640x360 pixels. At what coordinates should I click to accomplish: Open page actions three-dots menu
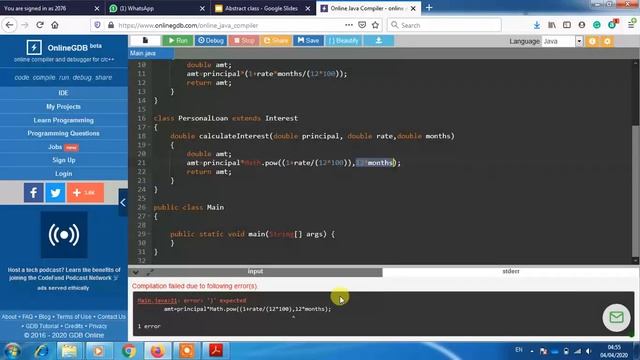click(x=349, y=25)
